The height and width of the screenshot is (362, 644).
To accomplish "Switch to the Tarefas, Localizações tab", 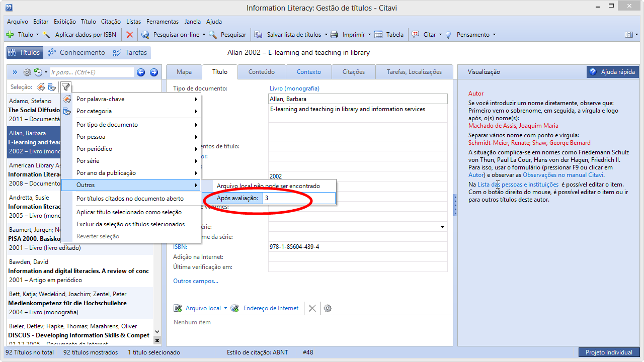I will (414, 72).
